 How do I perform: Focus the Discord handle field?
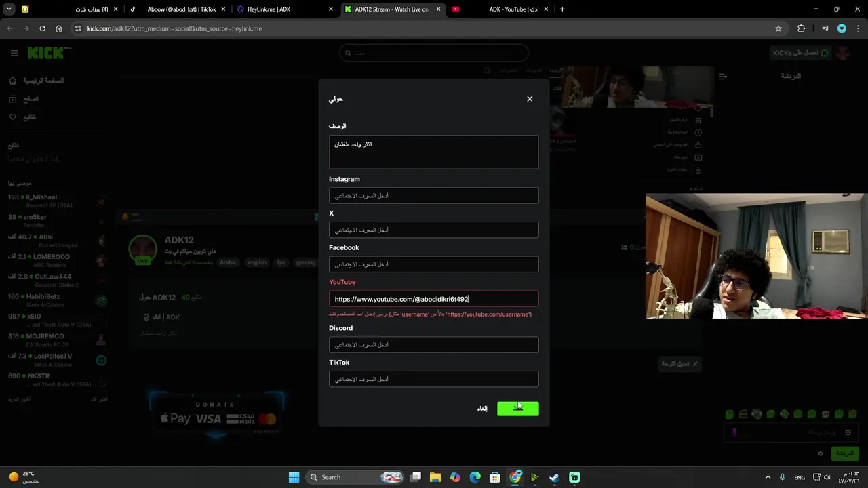433,345
